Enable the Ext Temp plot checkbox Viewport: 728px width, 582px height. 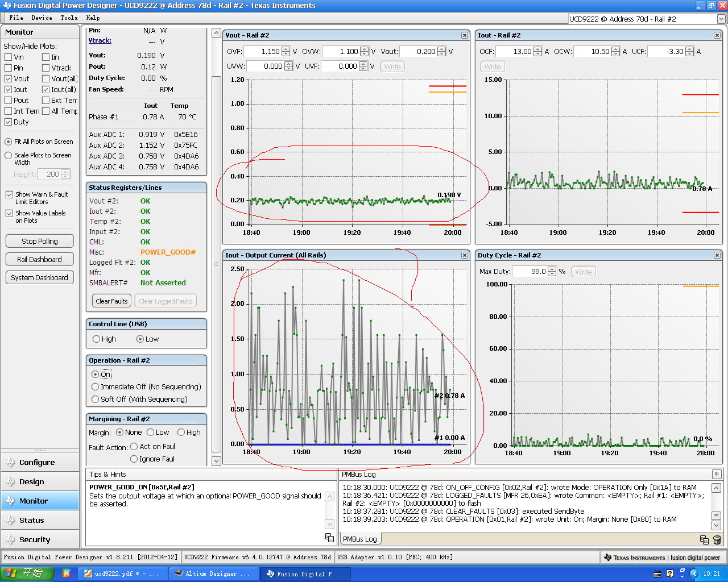pyautogui.click(x=46, y=100)
